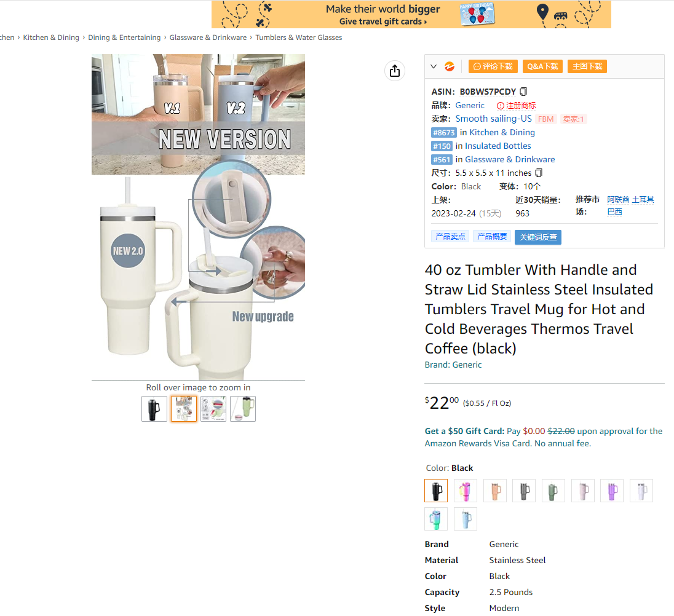This screenshot has width=674, height=616.
Task: Choose the pink tumbler color swatch
Action: [x=465, y=491]
